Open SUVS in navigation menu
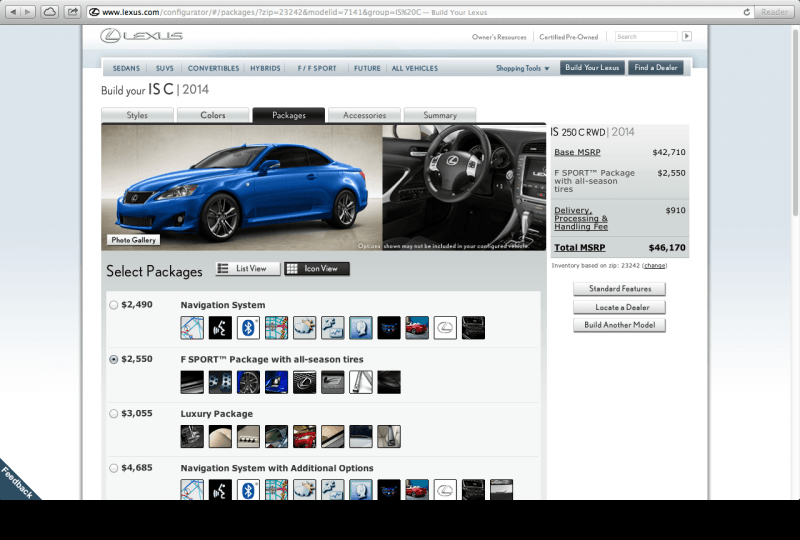Image resolution: width=800 pixels, height=540 pixels. click(x=164, y=68)
